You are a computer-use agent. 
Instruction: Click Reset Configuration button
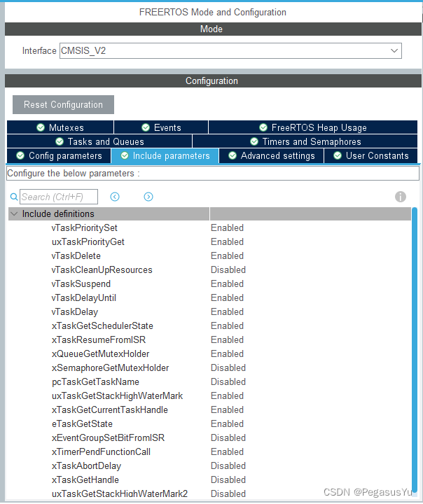click(63, 104)
